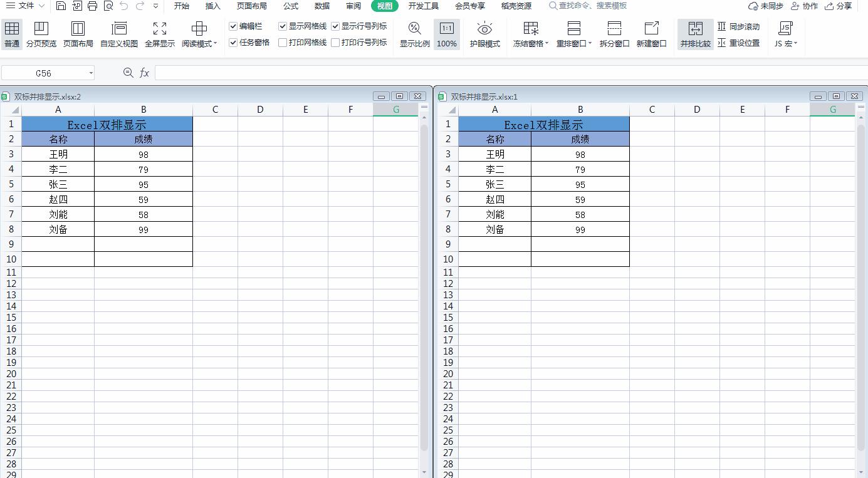
Task: Toggle 同步滚动 synchronized scrolling
Action: point(743,26)
